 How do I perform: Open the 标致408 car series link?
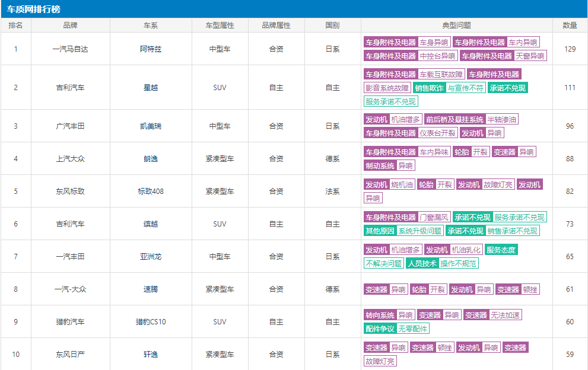pos(151,192)
